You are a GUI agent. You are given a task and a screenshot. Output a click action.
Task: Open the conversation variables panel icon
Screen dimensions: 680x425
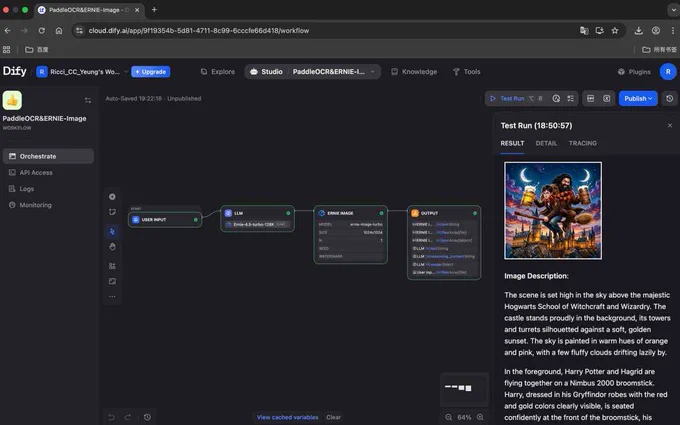(x=607, y=98)
